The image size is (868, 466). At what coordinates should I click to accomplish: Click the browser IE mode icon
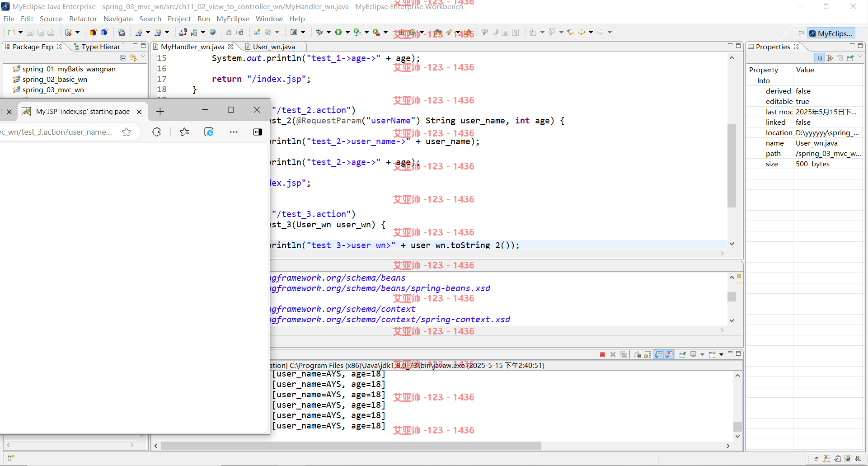tap(209, 132)
